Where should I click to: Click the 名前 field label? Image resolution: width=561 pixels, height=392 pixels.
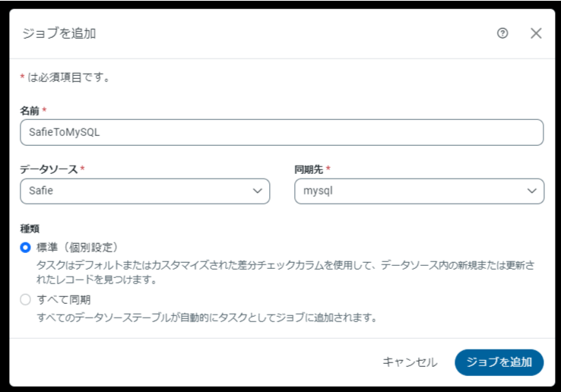tap(30, 111)
